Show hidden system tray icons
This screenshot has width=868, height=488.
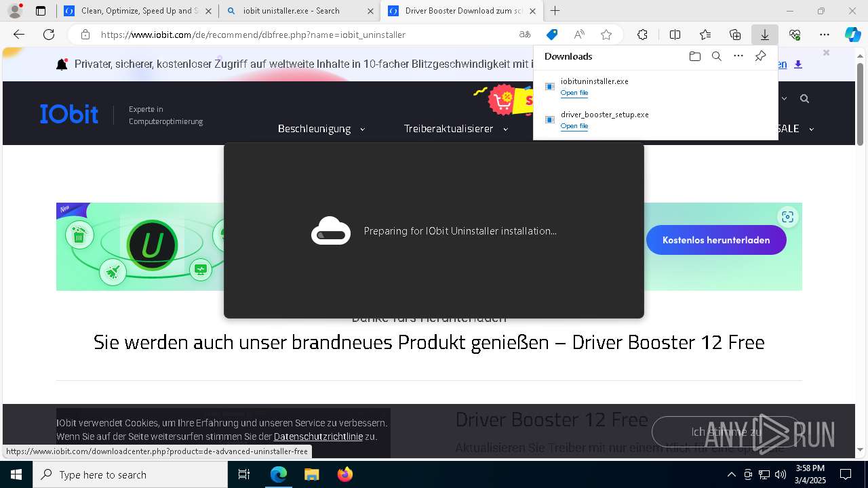click(731, 474)
